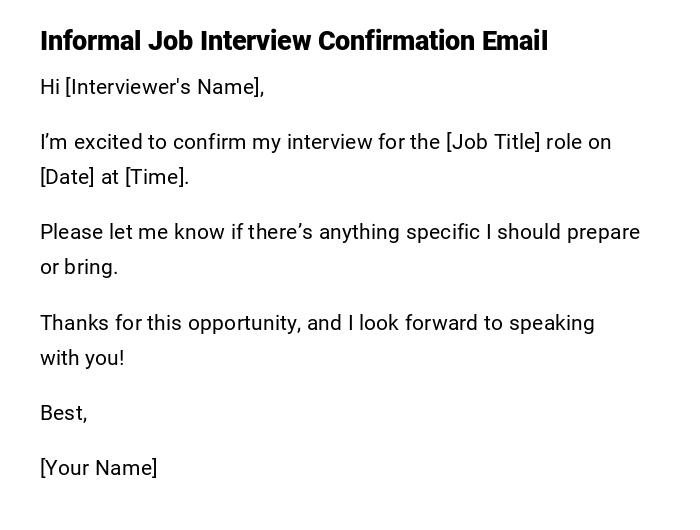The image size is (700, 530).
Task: Click the word 'Hi' in greeting
Action: tap(50, 87)
